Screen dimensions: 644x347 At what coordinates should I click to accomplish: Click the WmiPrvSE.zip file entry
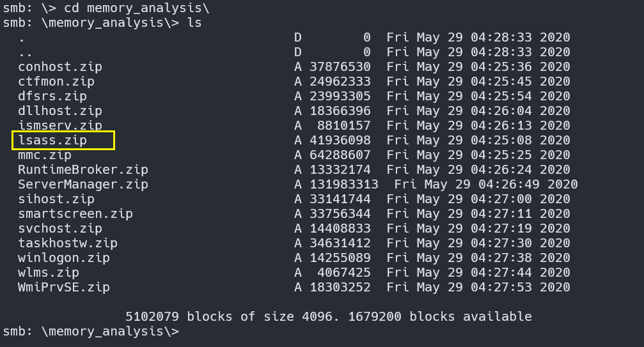point(64,287)
